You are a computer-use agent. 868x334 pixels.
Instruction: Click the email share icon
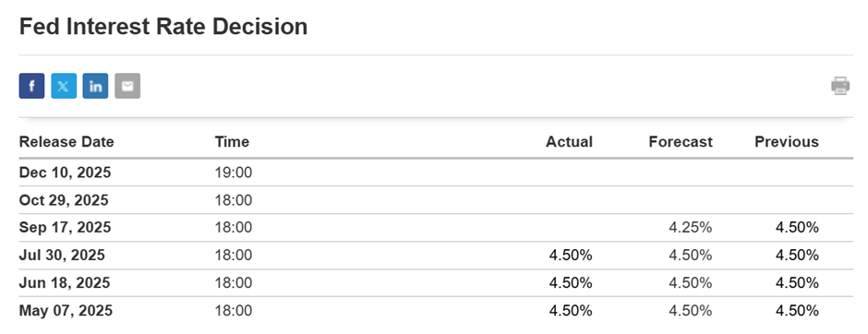pos(127,86)
